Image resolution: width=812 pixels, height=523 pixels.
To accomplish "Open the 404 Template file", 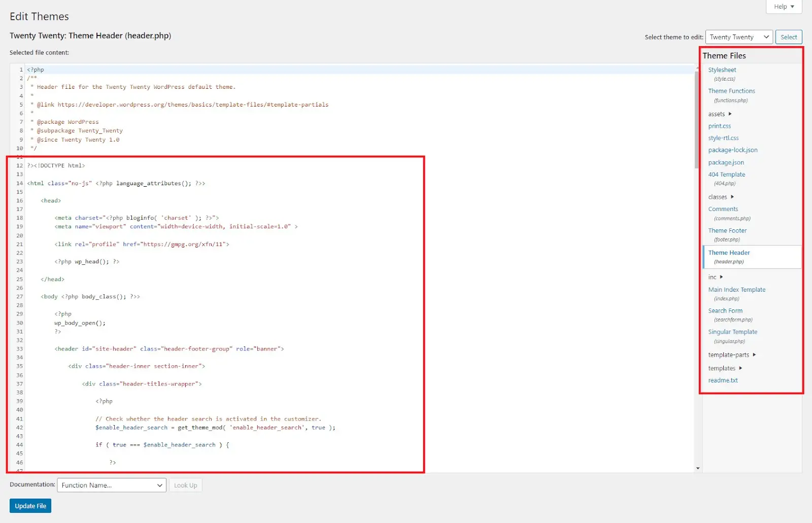I will pyautogui.click(x=726, y=174).
